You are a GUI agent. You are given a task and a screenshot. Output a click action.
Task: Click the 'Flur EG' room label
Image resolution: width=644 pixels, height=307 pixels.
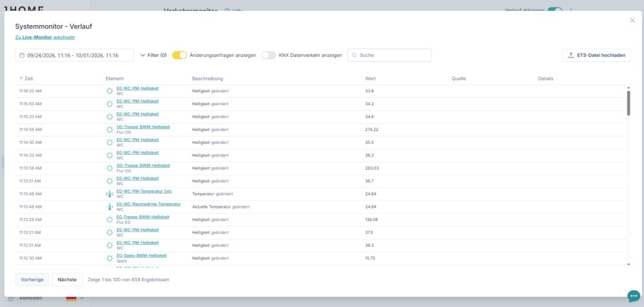pyautogui.click(x=124, y=223)
